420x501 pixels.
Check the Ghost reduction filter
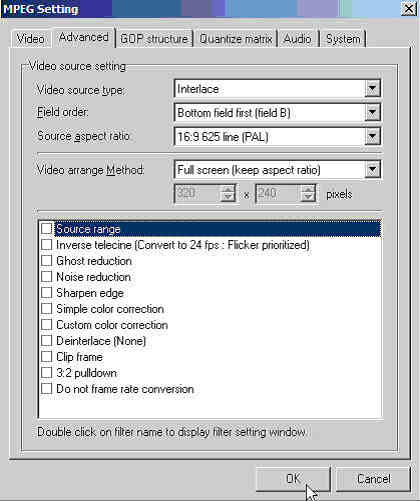[x=47, y=261]
